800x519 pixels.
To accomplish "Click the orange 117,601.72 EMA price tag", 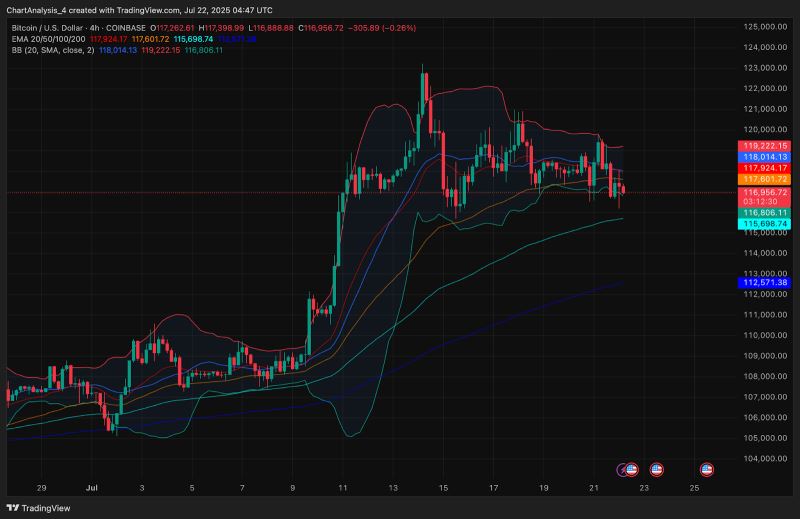I will pos(766,179).
